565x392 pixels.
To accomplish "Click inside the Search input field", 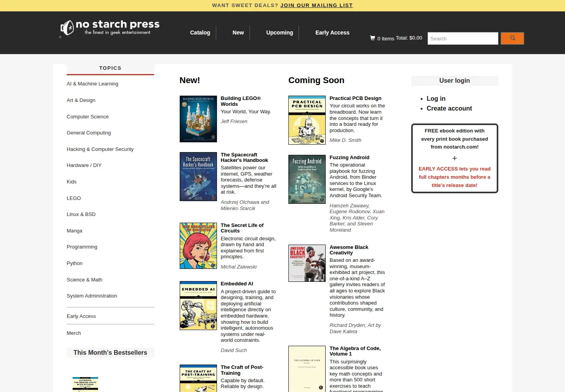I will [x=463, y=38].
